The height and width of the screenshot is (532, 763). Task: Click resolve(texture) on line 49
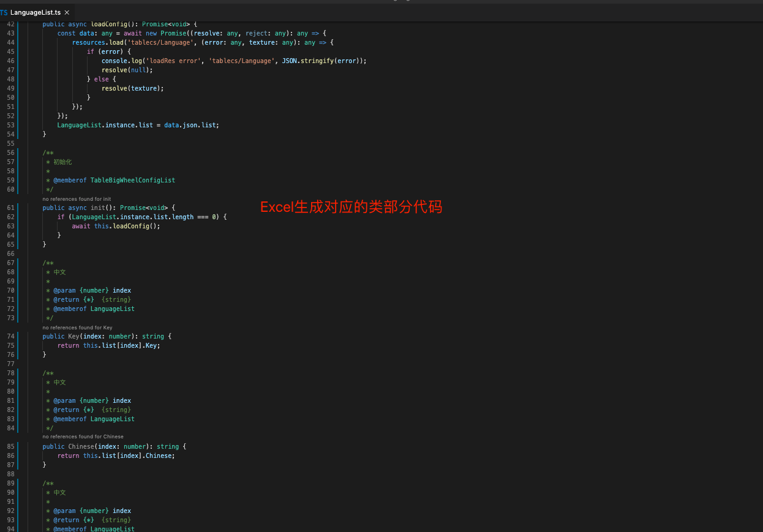[x=133, y=88]
